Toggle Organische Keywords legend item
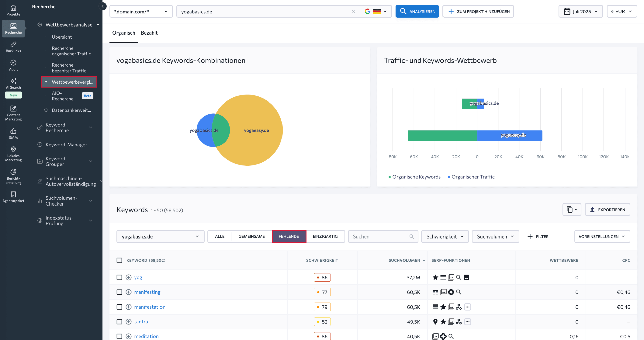 point(415,177)
